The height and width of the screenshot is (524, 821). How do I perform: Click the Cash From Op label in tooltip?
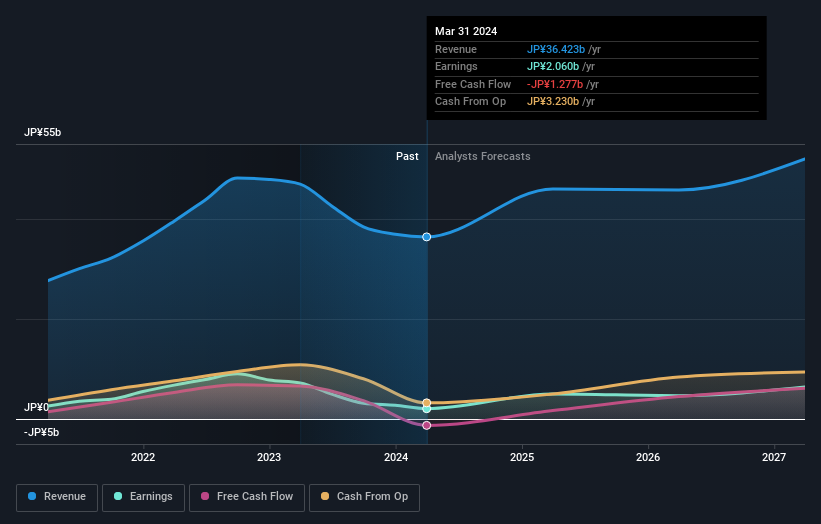click(471, 102)
